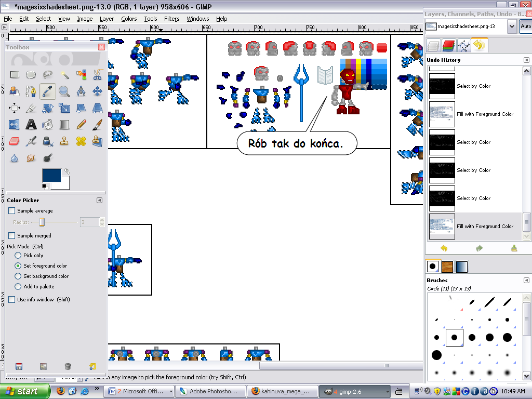Open the Filters menu
The image size is (532, 399).
[171, 19]
